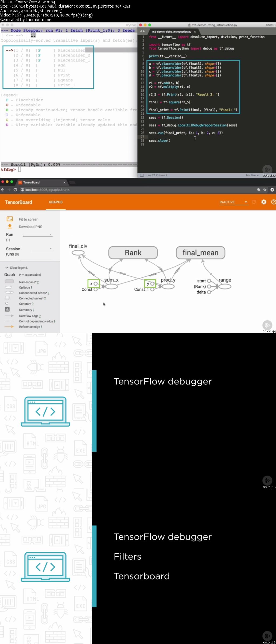Screen dimensions: 276x644
Task: Click the <-- navigation link in tfdbg
Action: [9, 35]
